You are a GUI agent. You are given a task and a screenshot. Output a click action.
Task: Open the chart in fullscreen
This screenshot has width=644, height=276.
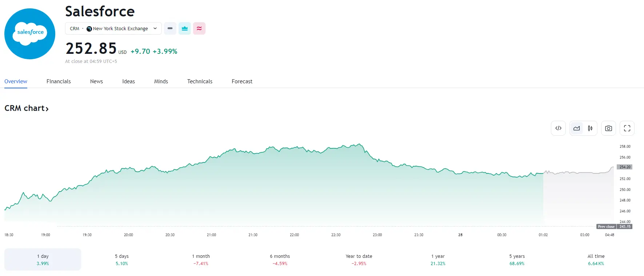click(x=627, y=128)
